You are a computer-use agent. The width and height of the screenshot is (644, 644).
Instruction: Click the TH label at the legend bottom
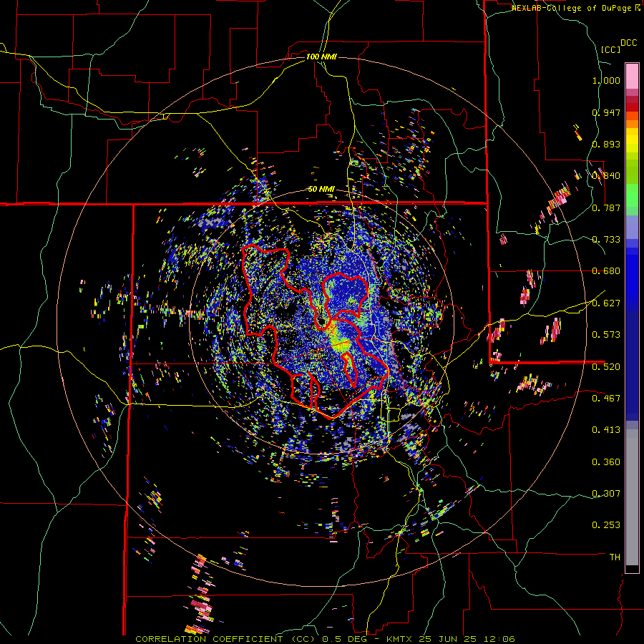coord(615,557)
